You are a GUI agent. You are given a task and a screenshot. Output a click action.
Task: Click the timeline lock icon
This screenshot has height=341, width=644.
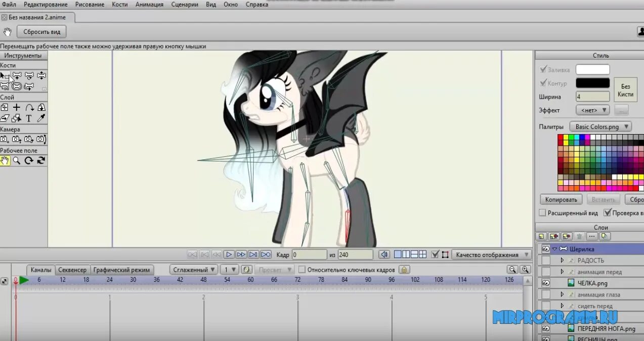click(x=404, y=270)
